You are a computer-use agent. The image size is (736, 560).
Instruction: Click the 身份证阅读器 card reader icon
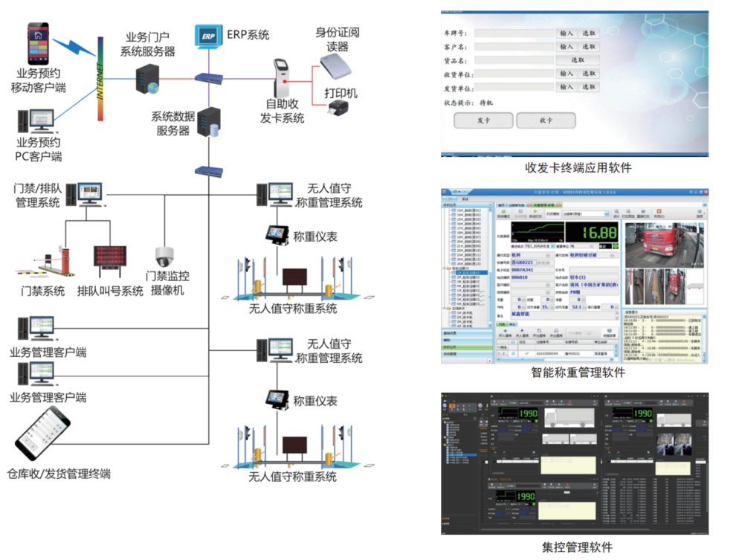[335, 65]
